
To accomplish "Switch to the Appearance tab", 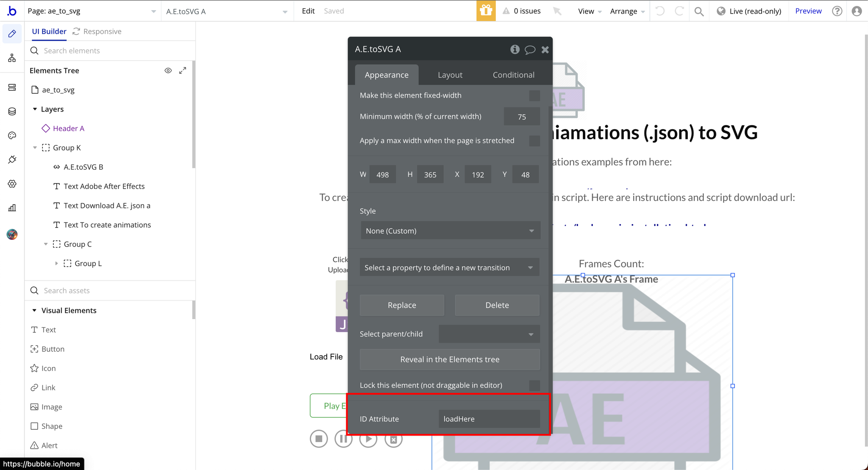I will (387, 75).
